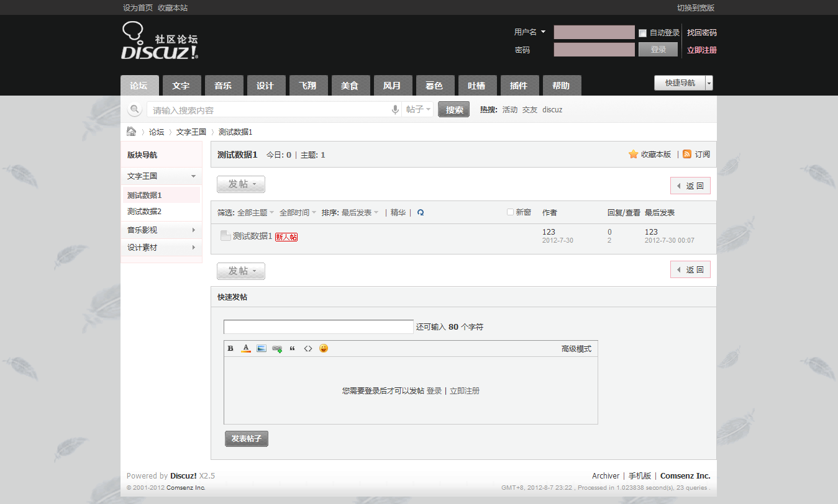Click the 精华 filter link
This screenshot has width=838, height=504.
[398, 212]
